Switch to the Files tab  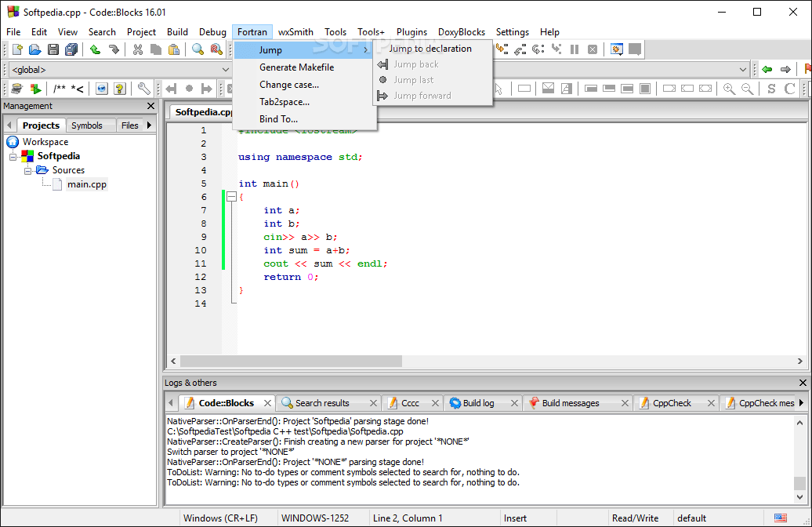pyautogui.click(x=130, y=125)
